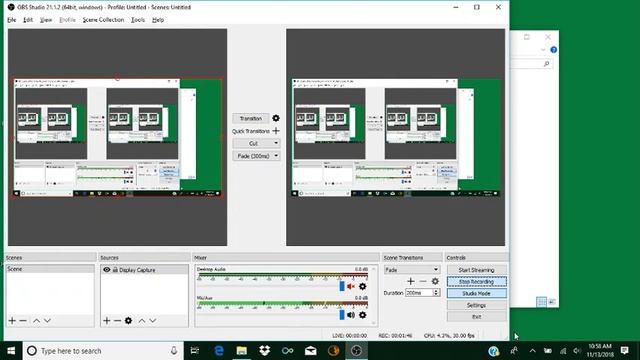
Task: Move source down in Sources list
Action: tap(153, 321)
